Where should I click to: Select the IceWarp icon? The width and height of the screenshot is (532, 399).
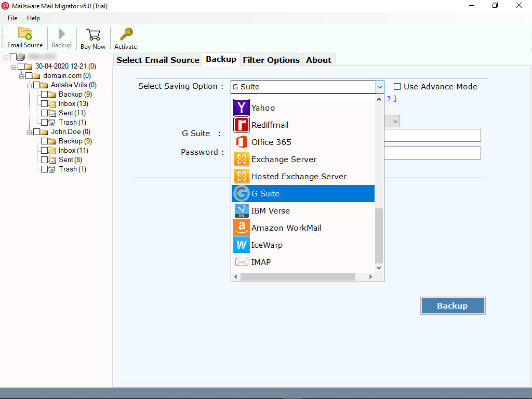pyautogui.click(x=241, y=245)
